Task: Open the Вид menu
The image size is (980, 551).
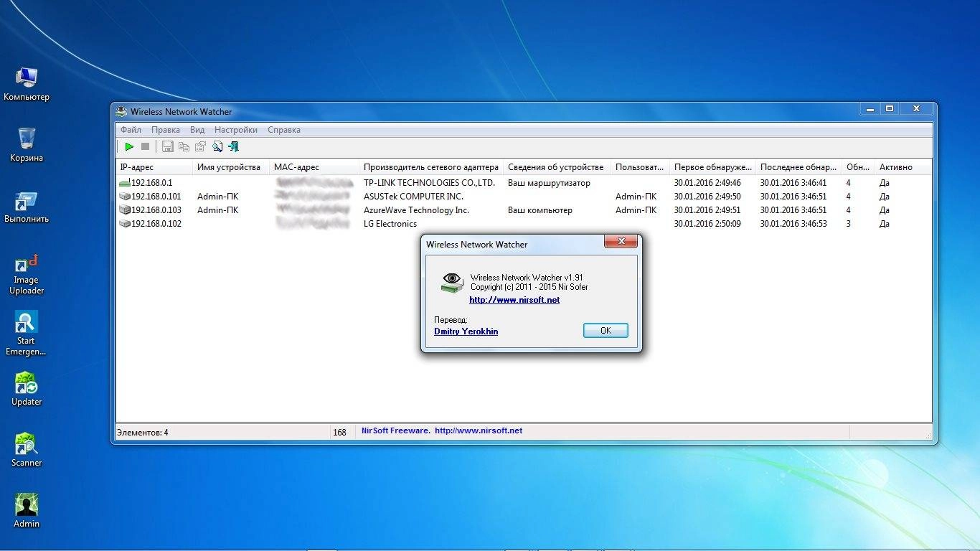Action: coord(197,130)
